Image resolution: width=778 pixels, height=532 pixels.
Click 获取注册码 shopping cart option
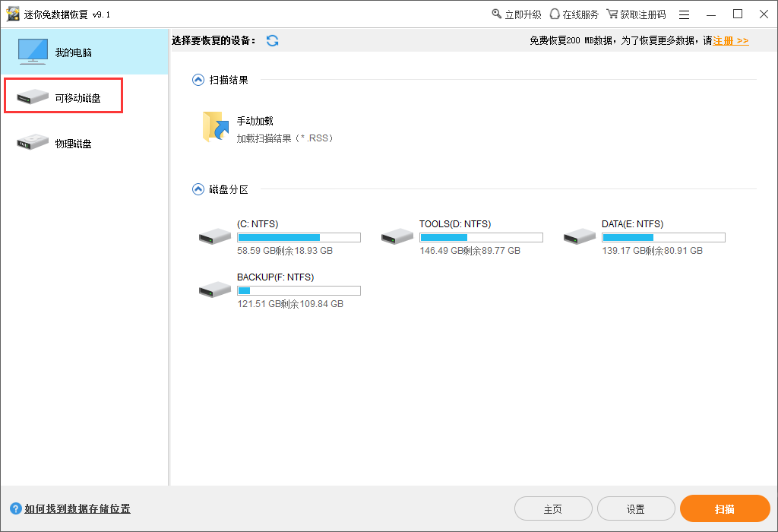point(636,14)
